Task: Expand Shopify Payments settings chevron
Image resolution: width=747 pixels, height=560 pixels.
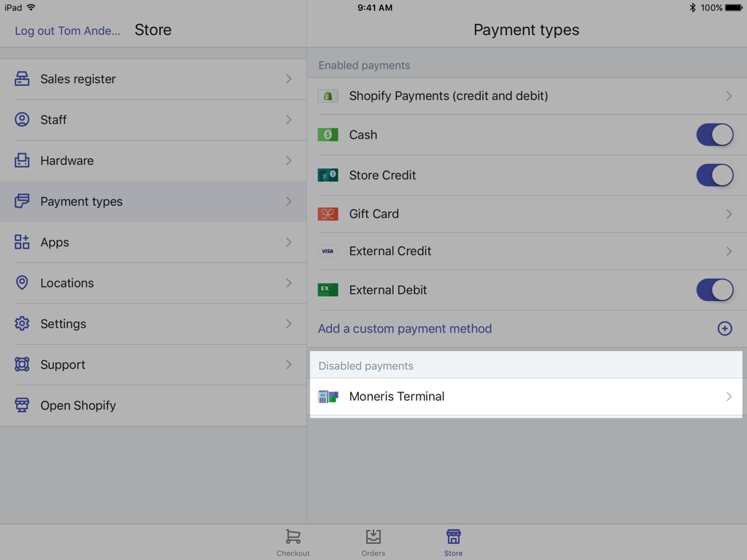Action: click(728, 96)
